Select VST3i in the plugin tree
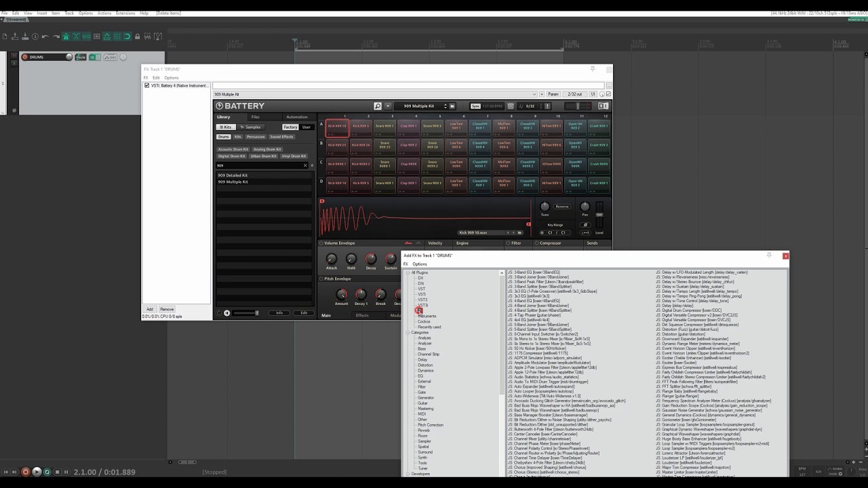The height and width of the screenshot is (488, 868). point(423,305)
